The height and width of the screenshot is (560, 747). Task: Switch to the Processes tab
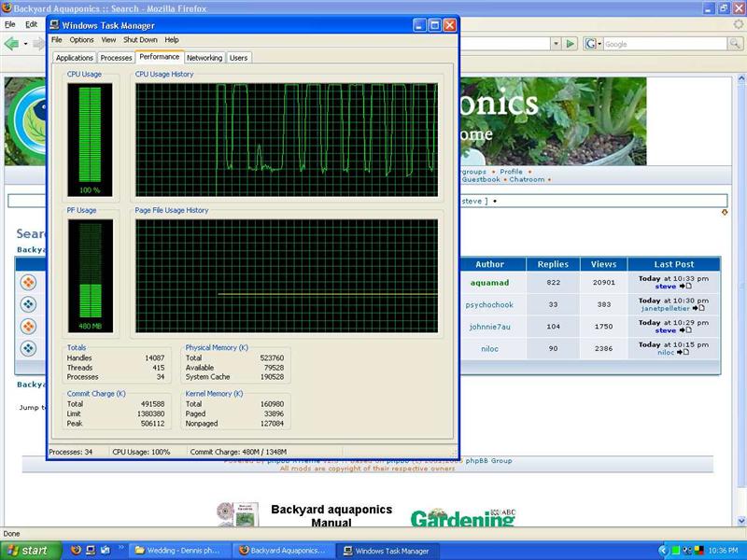click(116, 58)
